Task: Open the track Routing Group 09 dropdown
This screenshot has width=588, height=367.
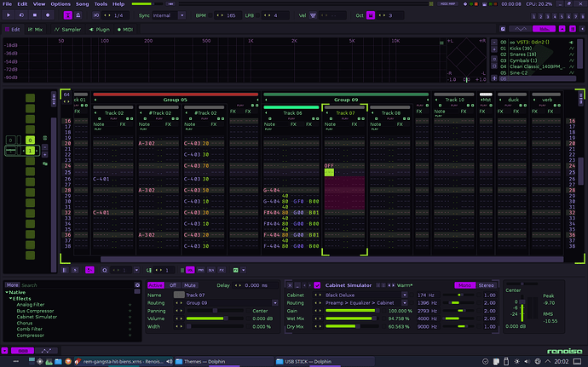Action: click(223, 302)
